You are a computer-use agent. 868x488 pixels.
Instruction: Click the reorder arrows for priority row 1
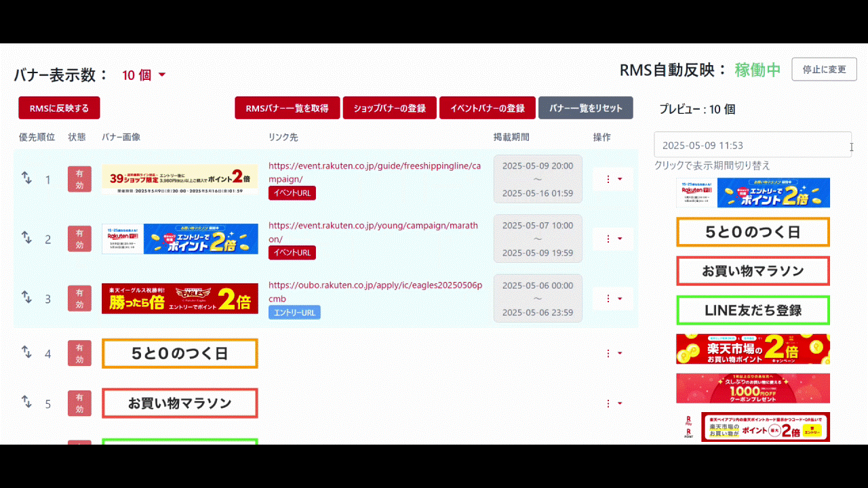point(26,178)
